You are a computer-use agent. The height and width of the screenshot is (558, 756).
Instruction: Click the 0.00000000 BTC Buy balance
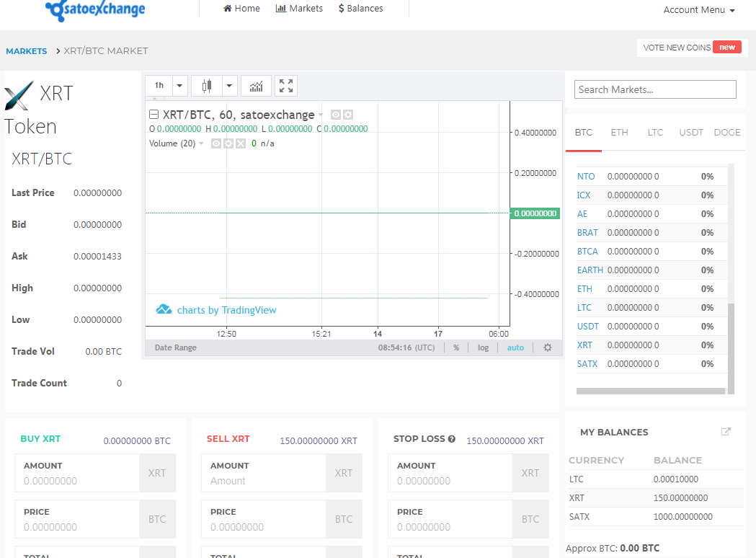click(137, 440)
